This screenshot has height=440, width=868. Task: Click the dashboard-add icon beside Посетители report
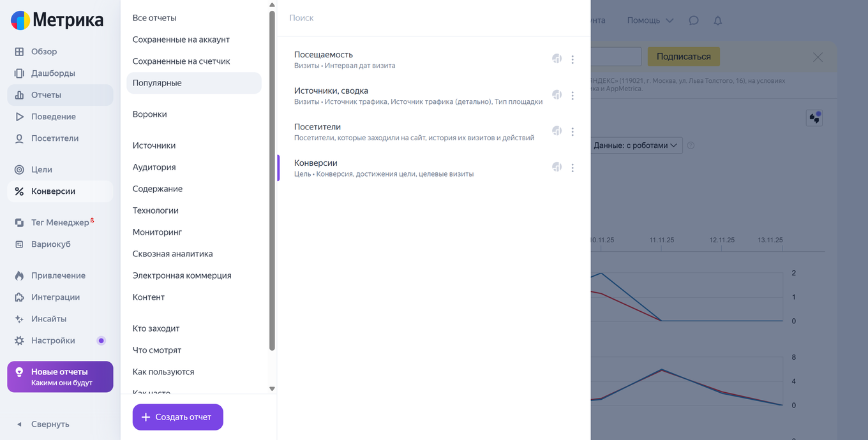point(557,131)
